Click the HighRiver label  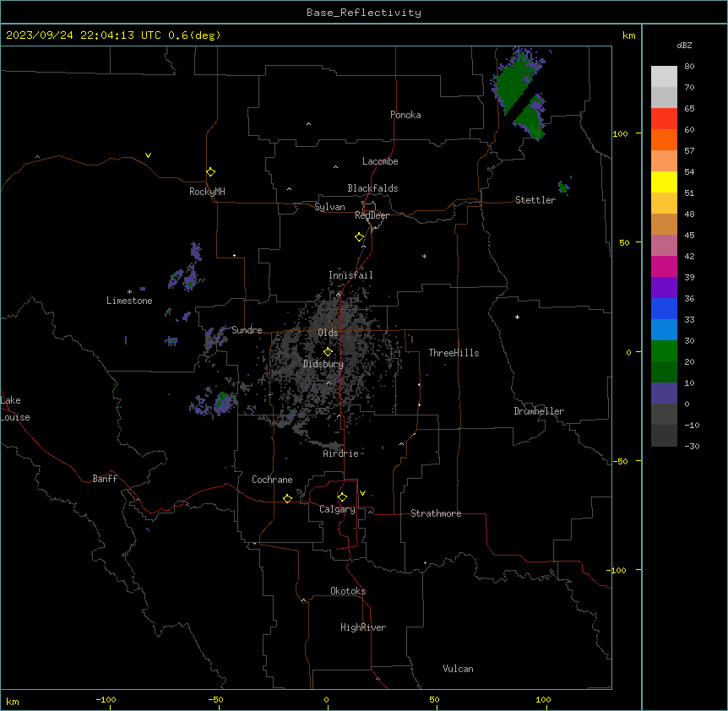click(x=363, y=627)
